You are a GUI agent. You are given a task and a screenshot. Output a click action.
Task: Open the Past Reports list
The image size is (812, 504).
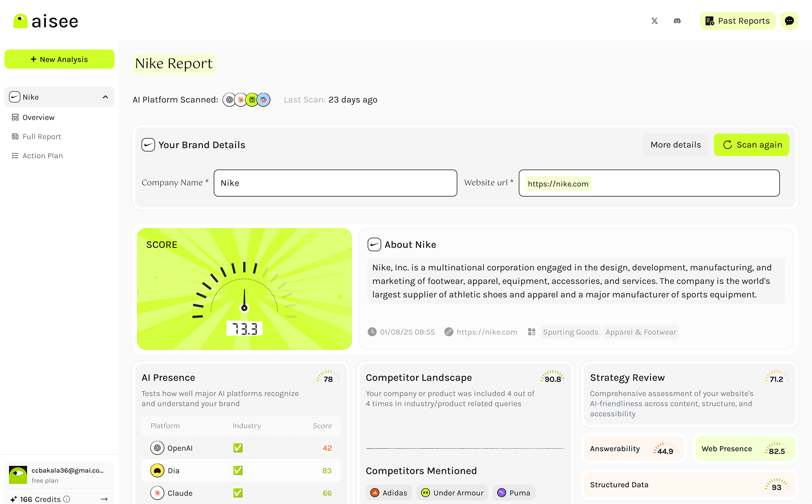737,21
